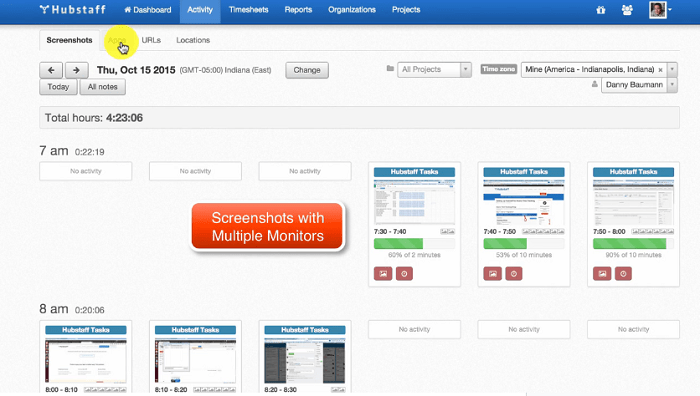Click the Thu, Oct 15 2015 date text
Viewport: 700px width, 396px height.
click(x=136, y=70)
